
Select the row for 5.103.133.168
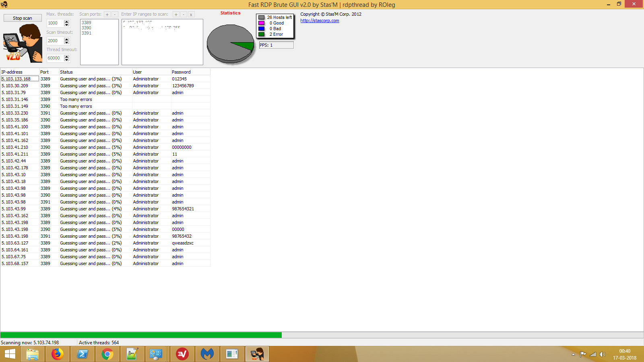click(105, 79)
